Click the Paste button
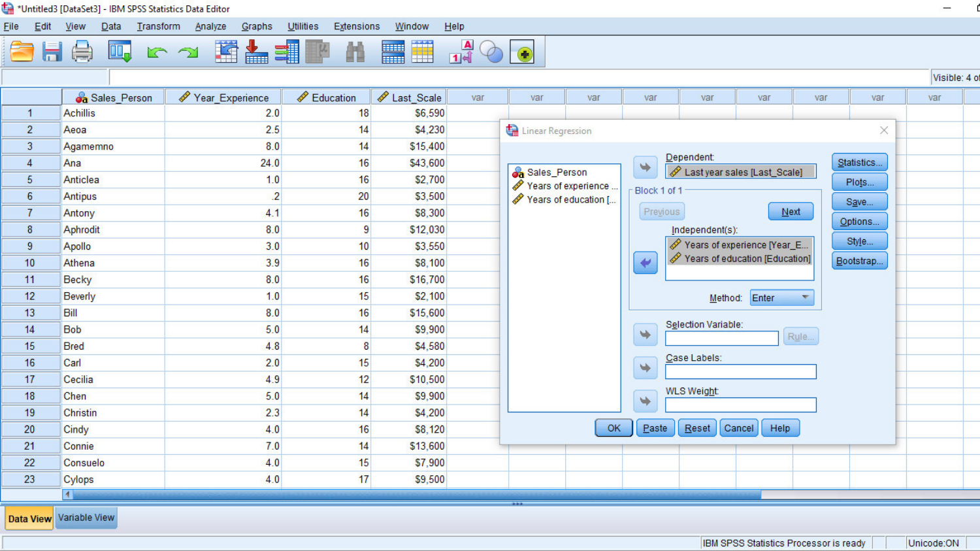The width and height of the screenshot is (980, 551). click(655, 428)
